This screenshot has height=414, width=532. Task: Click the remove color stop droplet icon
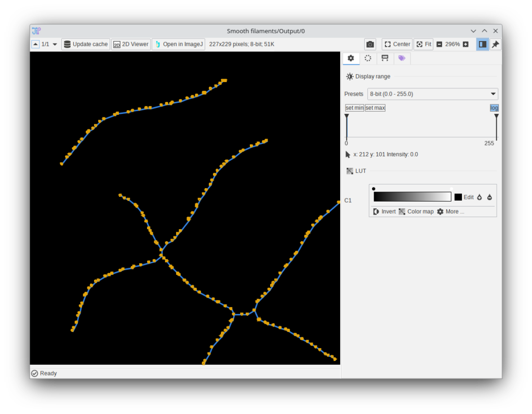[x=489, y=197]
